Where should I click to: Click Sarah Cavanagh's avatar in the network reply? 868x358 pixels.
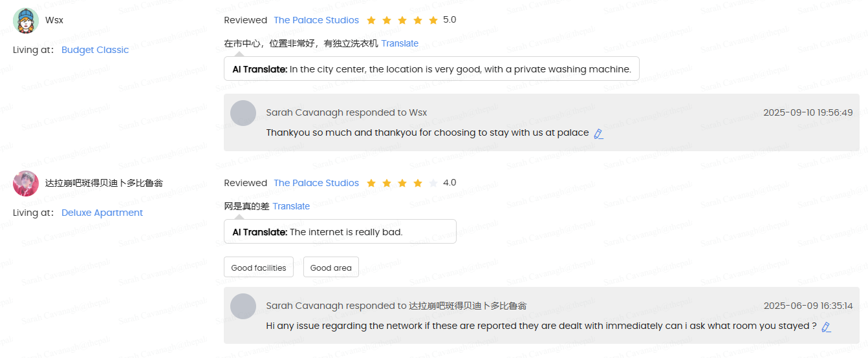(243, 306)
